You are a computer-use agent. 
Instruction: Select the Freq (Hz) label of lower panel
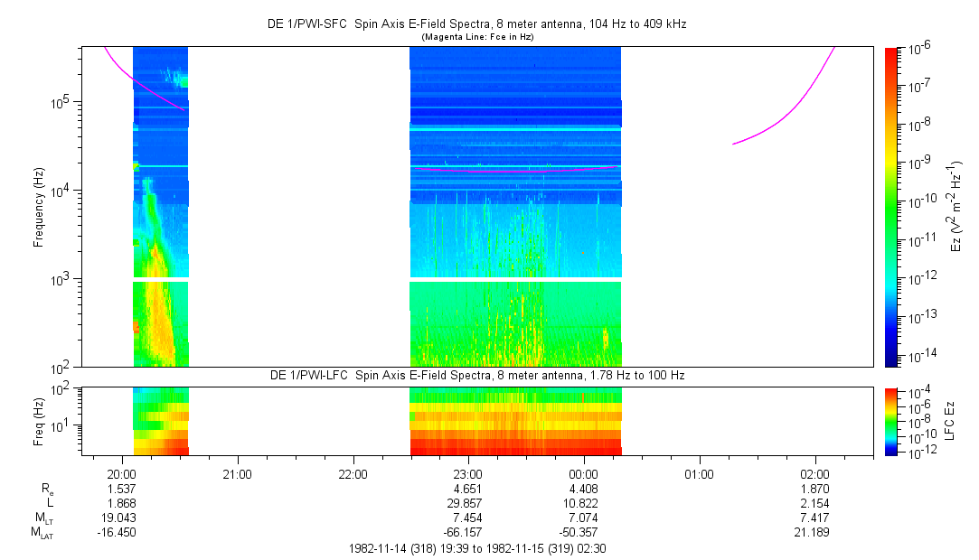(40, 420)
